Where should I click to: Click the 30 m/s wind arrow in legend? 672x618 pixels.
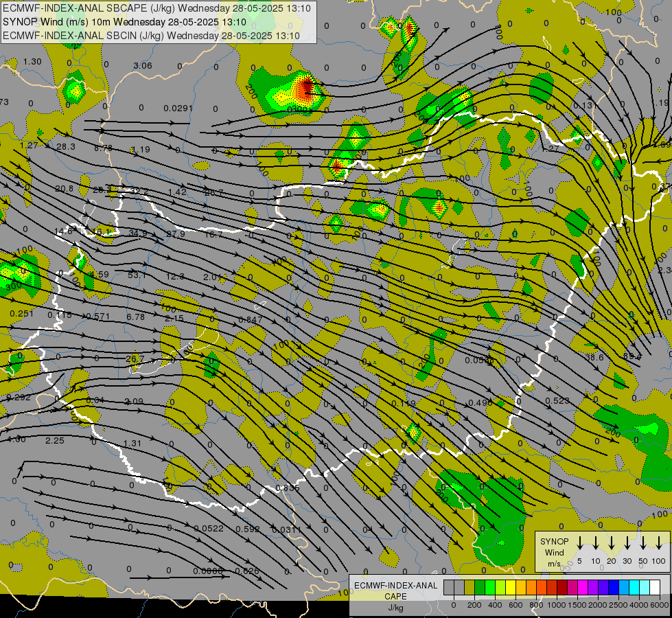[x=627, y=543]
